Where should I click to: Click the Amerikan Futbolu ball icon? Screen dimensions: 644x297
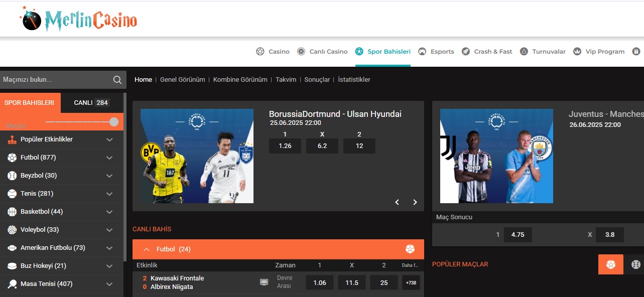[x=12, y=248]
